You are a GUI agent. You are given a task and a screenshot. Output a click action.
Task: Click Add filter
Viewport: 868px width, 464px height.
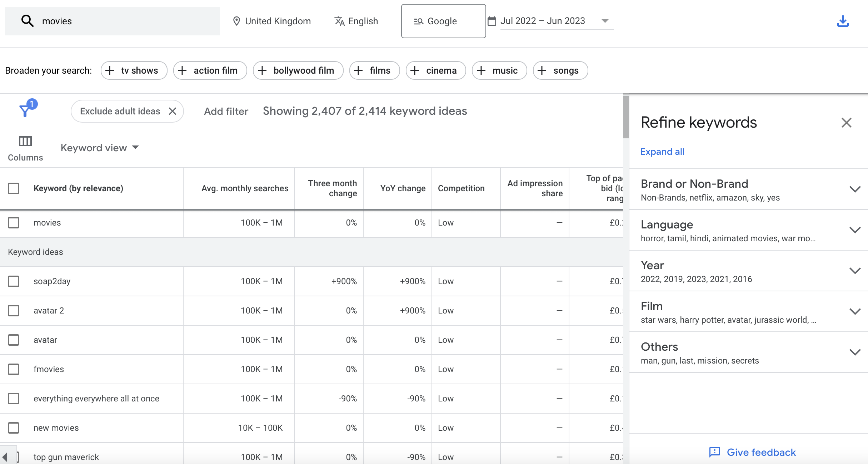point(226,111)
